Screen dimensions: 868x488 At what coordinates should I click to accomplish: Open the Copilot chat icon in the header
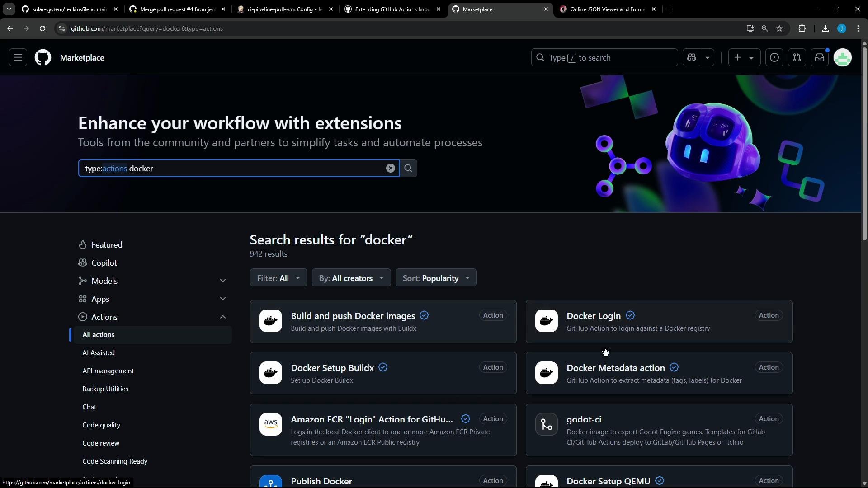pyautogui.click(x=692, y=58)
